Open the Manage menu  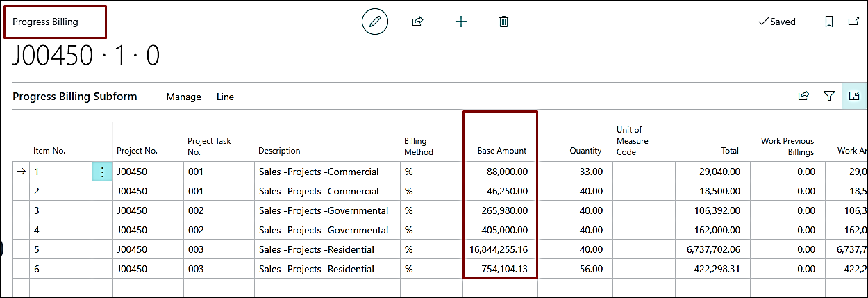[183, 97]
